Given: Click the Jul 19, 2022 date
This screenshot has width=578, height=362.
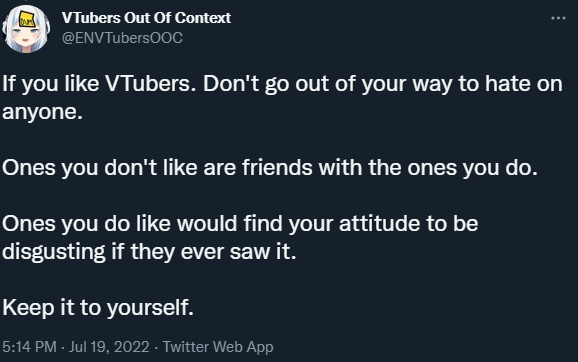Looking at the screenshot, I should pyautogui.click(x=109, y=347).
